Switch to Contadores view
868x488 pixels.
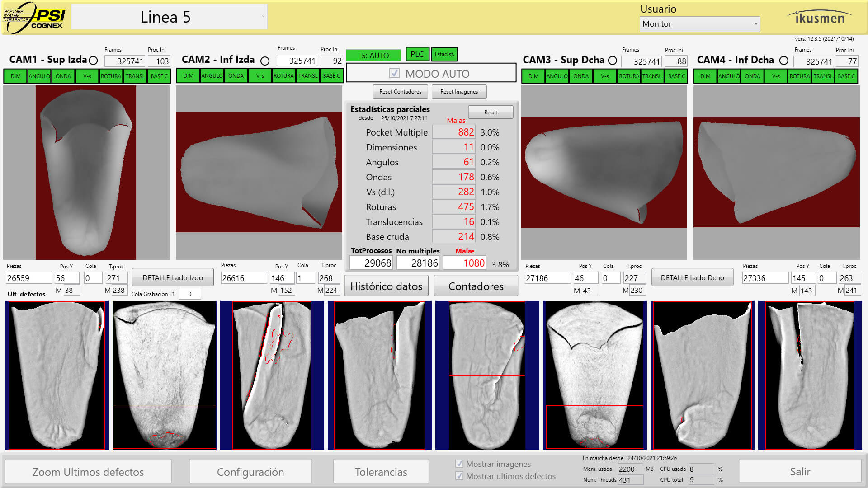click(476, 286)
